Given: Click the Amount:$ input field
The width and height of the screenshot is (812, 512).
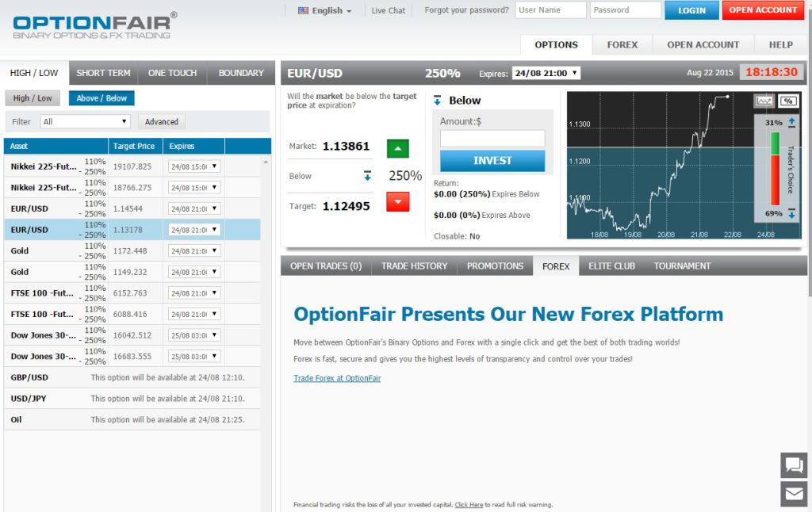Looking at the screenshot, I should pyautogui.click(x=492, y=138).
